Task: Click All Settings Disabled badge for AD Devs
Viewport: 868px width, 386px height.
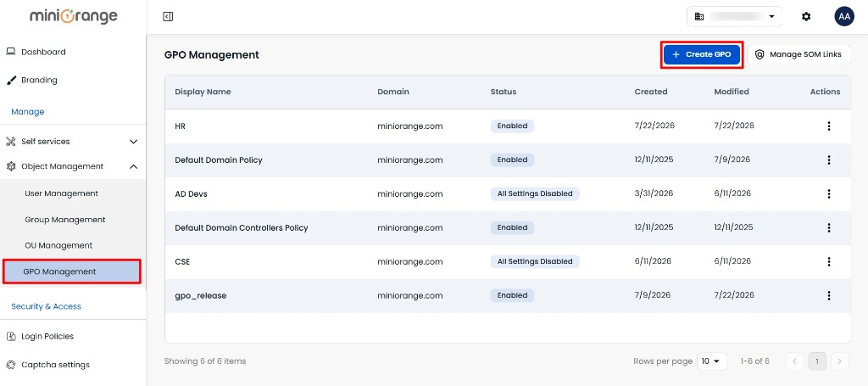Action: click(x=535, y=193)
